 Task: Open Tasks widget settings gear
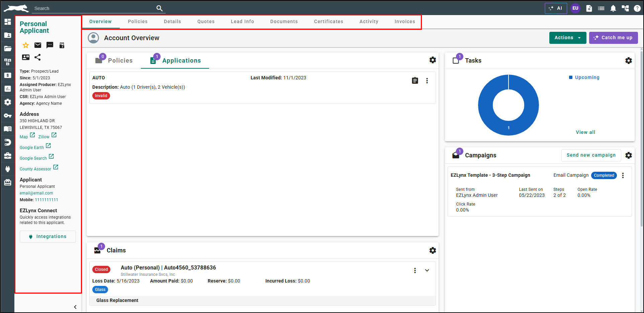tap(629, 61)
